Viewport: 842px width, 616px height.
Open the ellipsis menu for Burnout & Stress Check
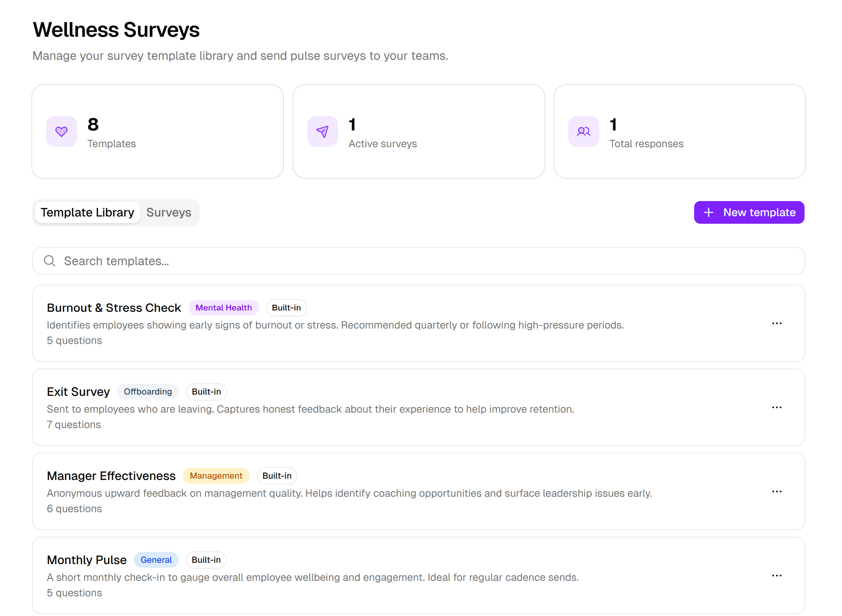[777, 323]
